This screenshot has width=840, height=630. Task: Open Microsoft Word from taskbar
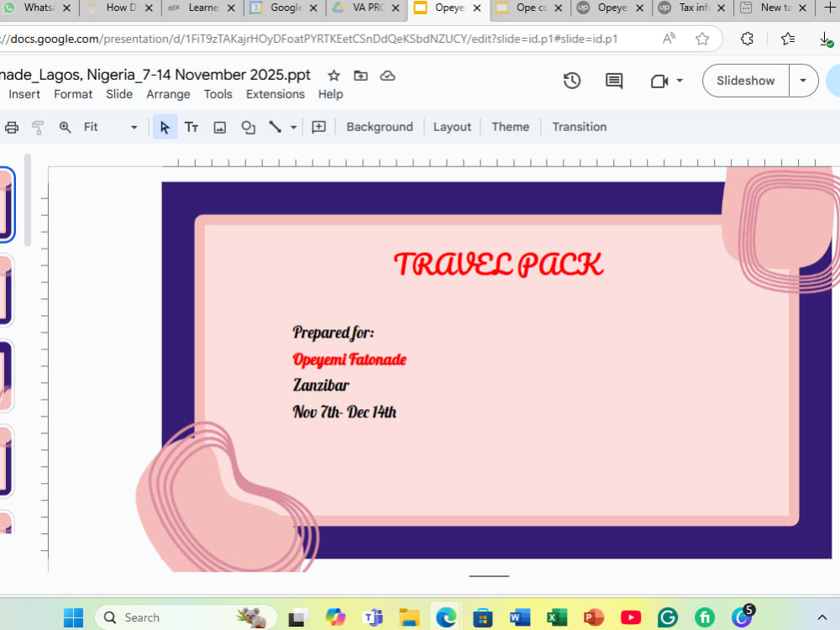pyautogui.click(x=520, y=617)
